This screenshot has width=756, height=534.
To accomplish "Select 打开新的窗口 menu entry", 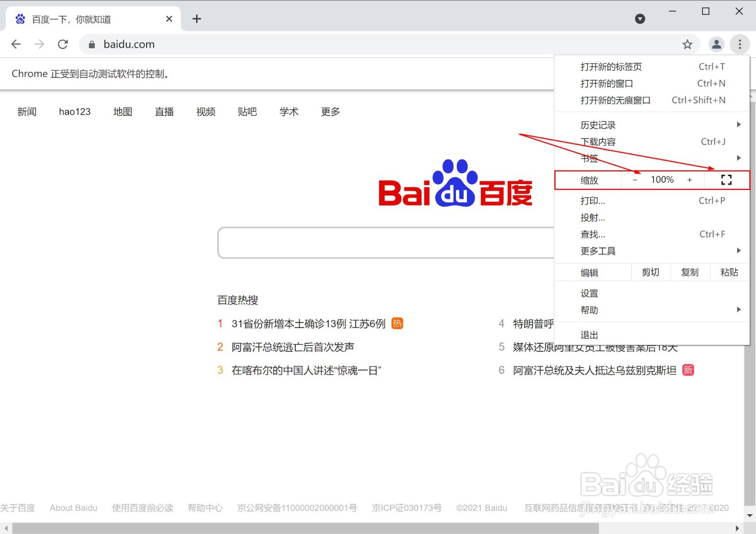I will 652,84.
